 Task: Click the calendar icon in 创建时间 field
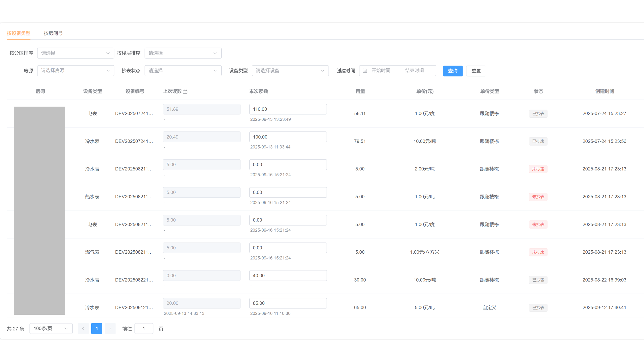point(365,71)
